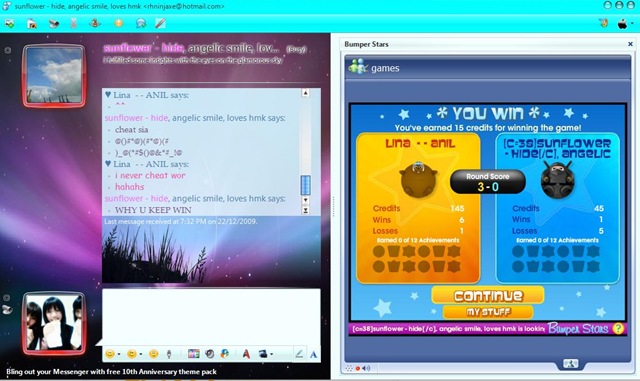Click the round Messenger Plus sound icon
Viewport: 640px width, 381px height.
tap(209, 354)
